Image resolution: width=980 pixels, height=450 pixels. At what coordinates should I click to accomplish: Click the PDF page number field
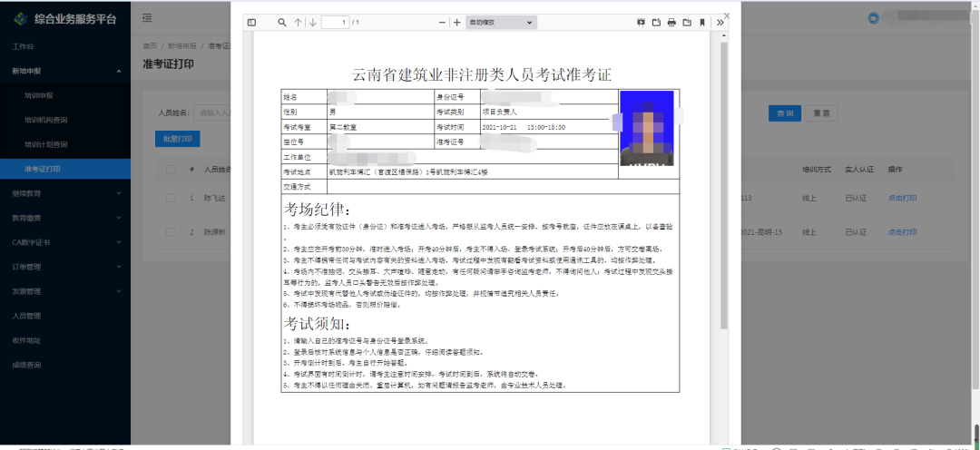[x=334, y=22]
